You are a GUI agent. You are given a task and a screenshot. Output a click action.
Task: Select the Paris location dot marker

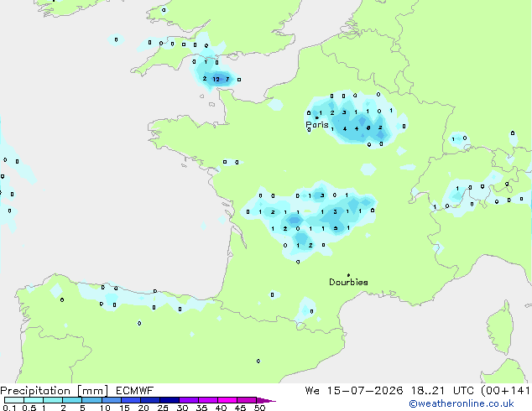click(x=317, y=117)
